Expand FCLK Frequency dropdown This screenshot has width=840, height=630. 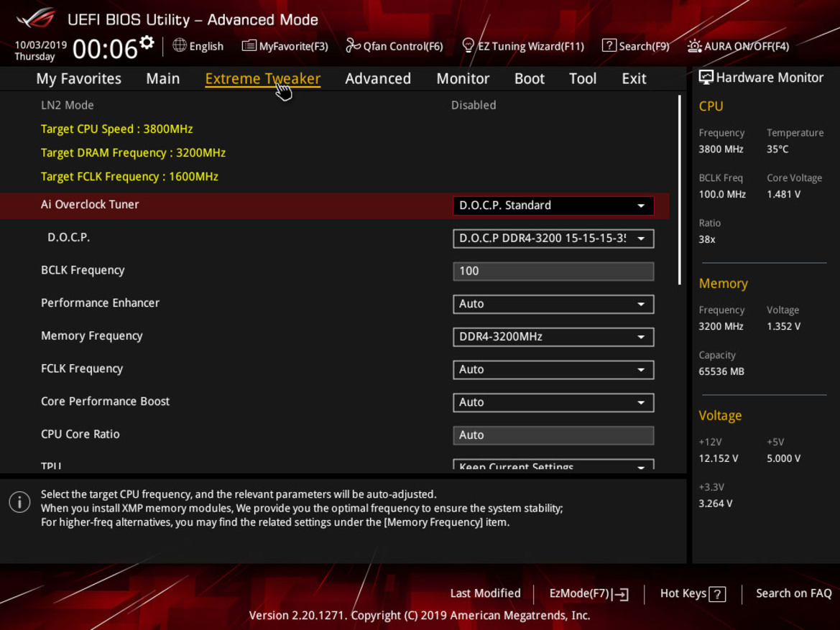coord(553,370)
